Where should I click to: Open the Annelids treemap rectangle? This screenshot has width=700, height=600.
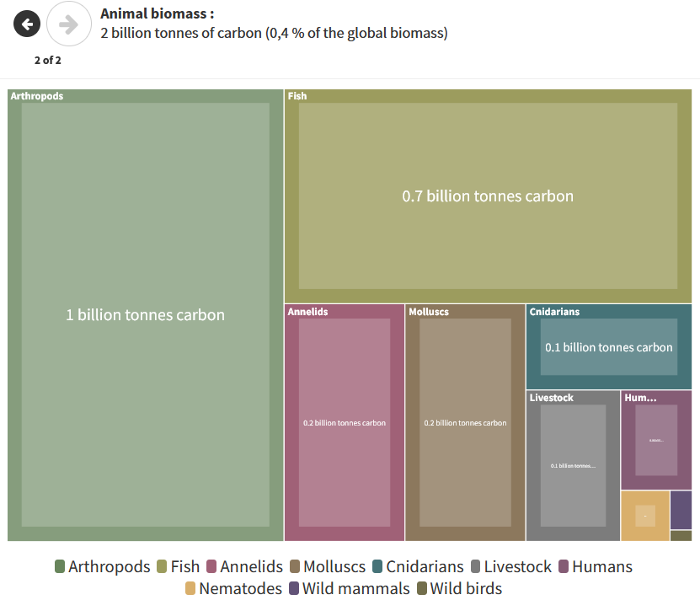(x=344, y=422)
